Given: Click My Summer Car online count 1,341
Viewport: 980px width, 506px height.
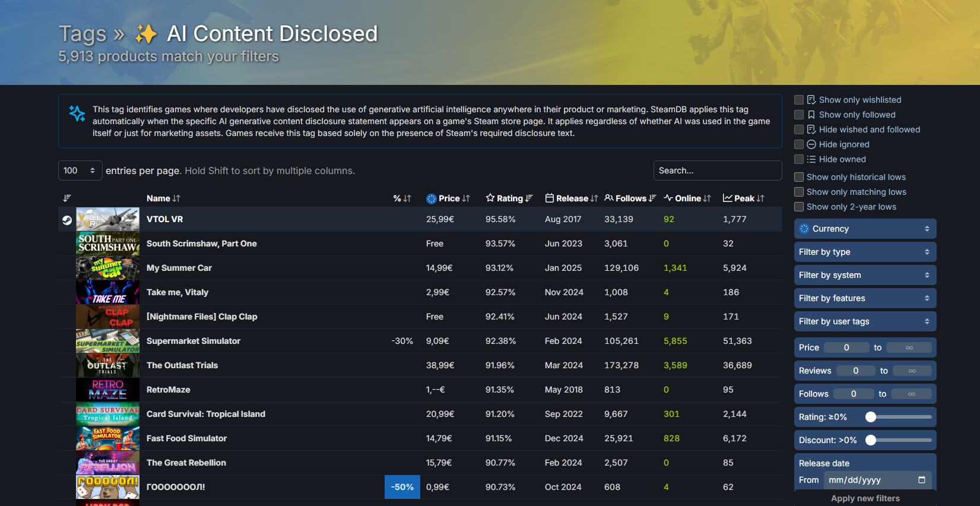Looking at the screenshot, I should tap(675, 268).
